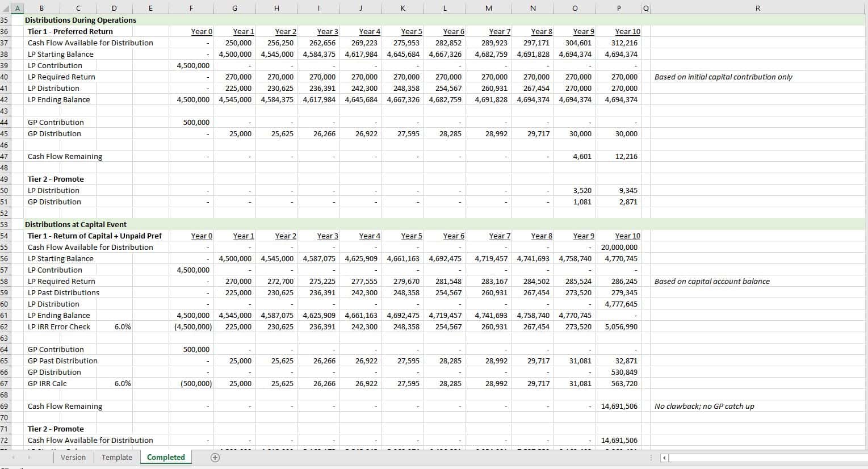Click the next sheet navigation arrow
Image resolution: width=868 pixels, height=469 pixels.
pyautogui.click(x=29, y=458)
